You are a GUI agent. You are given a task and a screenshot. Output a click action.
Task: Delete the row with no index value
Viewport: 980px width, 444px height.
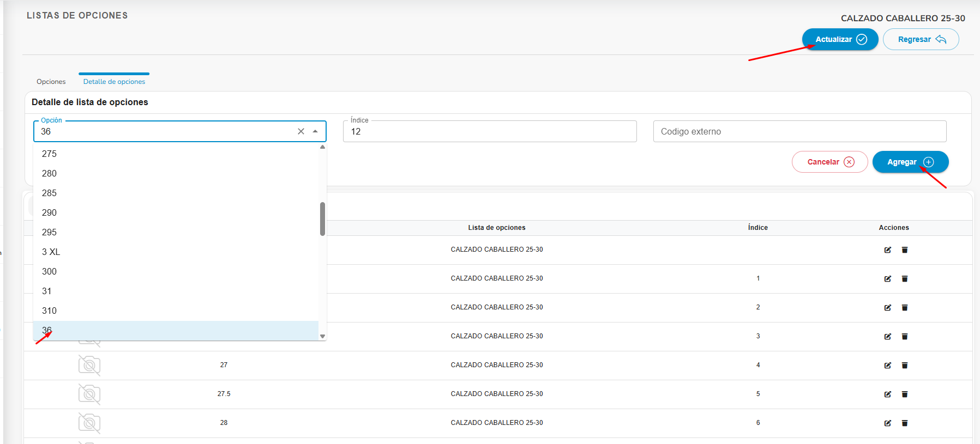(x=905, y=250)
